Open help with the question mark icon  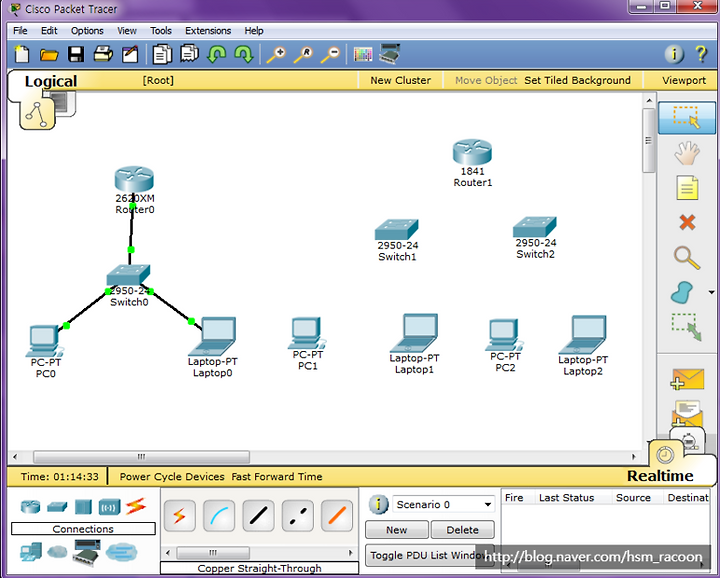(701, 54)
